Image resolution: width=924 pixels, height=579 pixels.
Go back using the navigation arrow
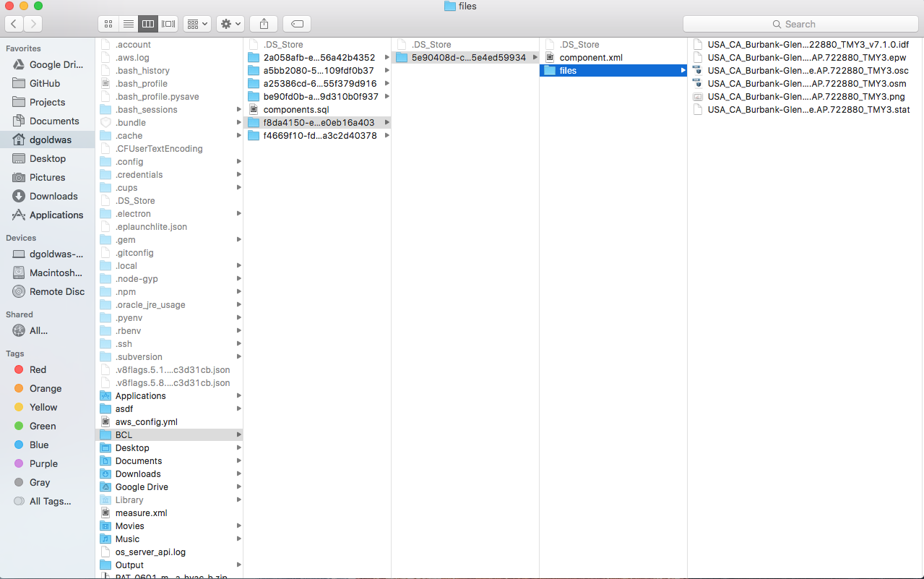pyautogui.click(x=13, y=24)
